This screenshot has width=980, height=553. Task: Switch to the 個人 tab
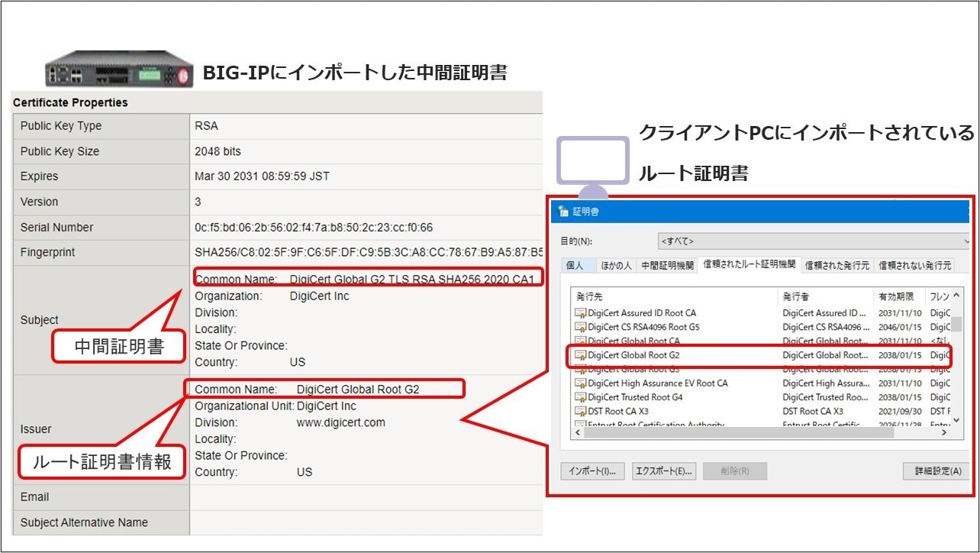coord(575,266)
